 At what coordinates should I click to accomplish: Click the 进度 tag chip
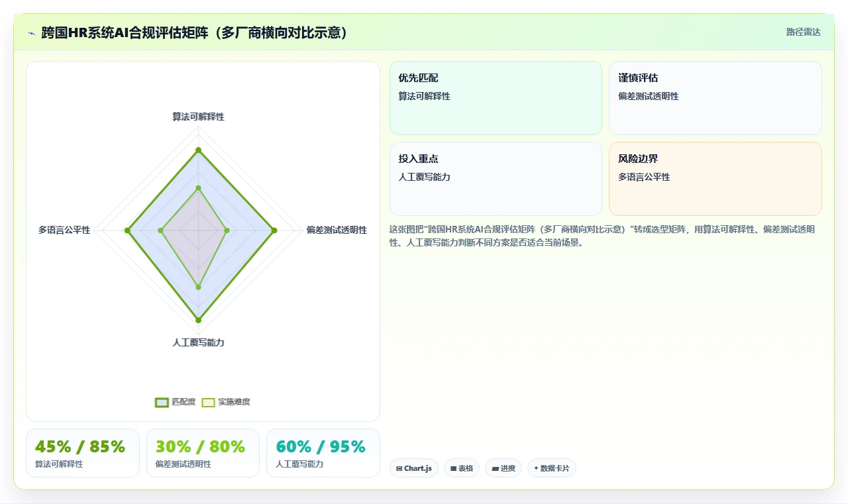pyautogui.click(x=503, y=468)
